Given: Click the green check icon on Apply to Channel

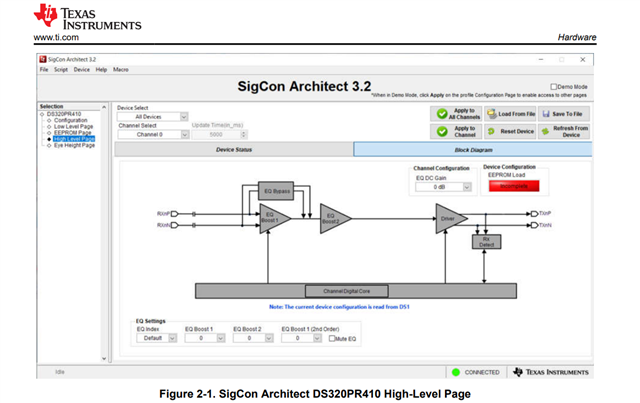Looking at the screenshot, I should click(442, 131).
